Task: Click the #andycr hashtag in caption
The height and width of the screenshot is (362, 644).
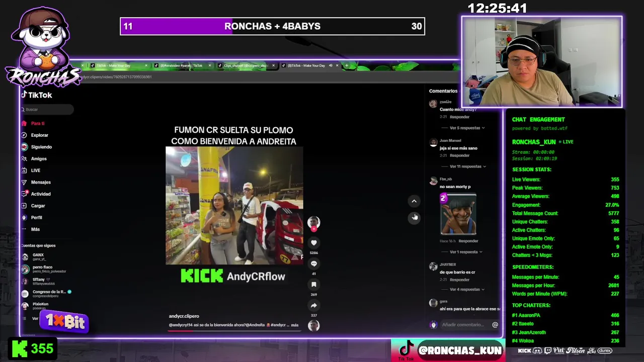Action: [x=278, y=325]
